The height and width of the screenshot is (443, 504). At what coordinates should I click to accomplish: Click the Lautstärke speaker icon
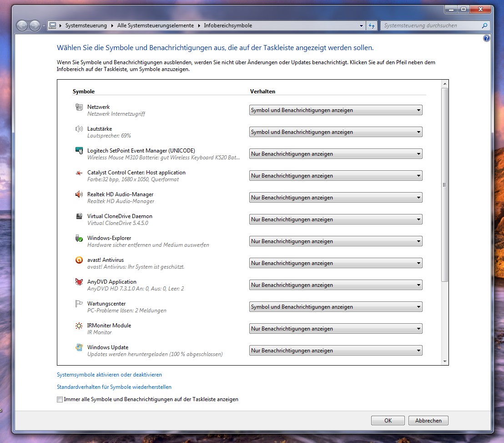point(79,129)
